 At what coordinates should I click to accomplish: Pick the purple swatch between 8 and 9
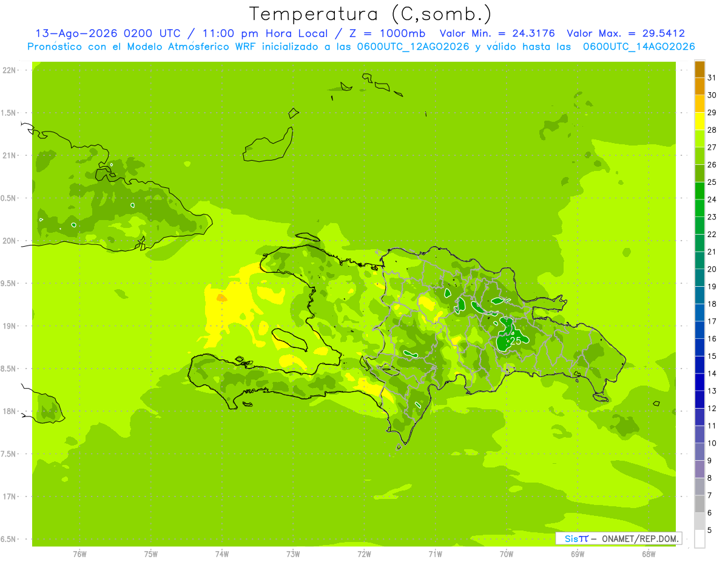click(x=699, y=470)
